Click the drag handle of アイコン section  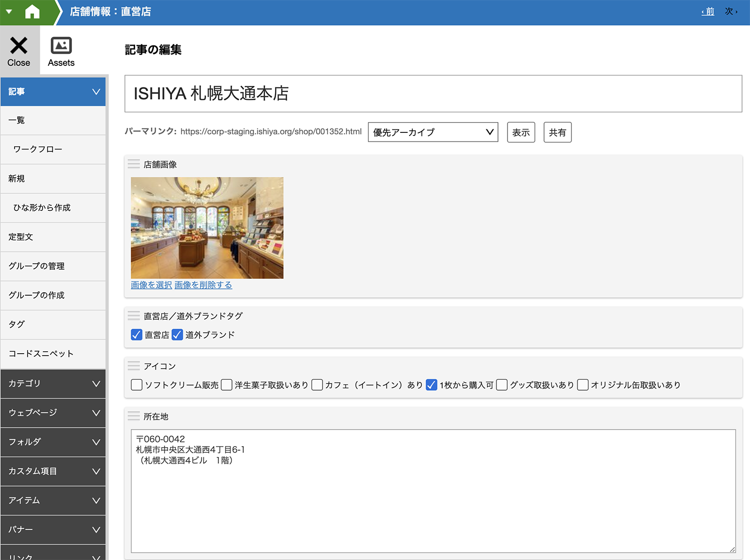pos(134,366)
